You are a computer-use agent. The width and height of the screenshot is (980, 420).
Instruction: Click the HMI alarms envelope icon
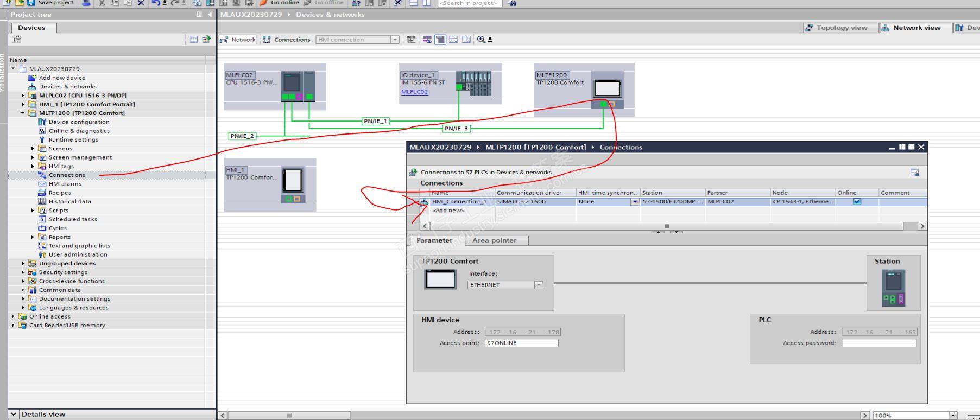[42, 184]
